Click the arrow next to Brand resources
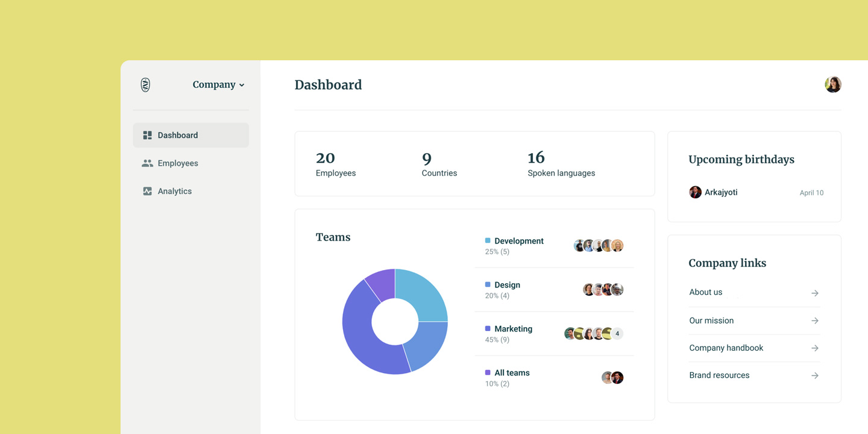 pyautogui.click(x=815, y=376)
